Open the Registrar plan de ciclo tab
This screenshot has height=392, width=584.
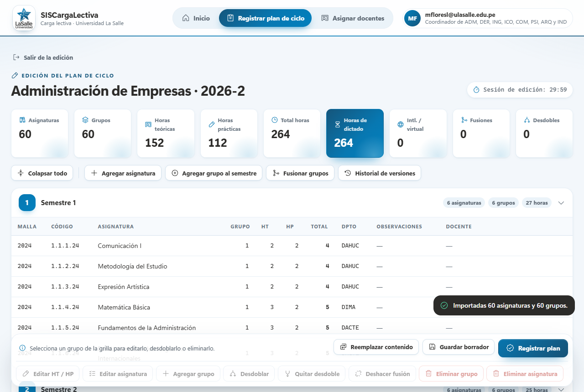pos(265,18)
